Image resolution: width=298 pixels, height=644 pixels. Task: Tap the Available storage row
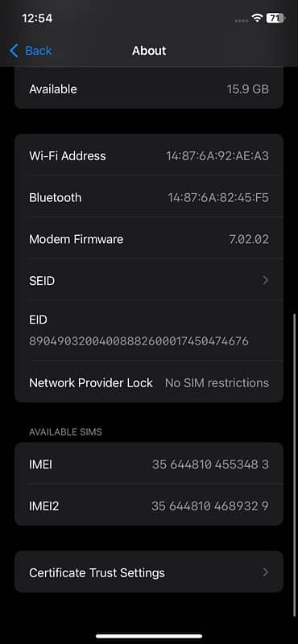149,89
